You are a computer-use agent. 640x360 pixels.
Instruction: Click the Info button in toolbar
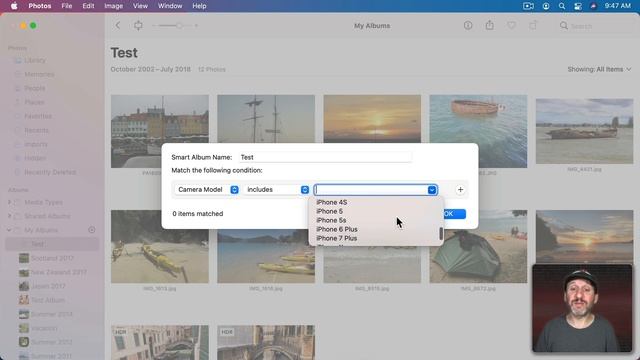pyautogui.click(x=468, y=25)
